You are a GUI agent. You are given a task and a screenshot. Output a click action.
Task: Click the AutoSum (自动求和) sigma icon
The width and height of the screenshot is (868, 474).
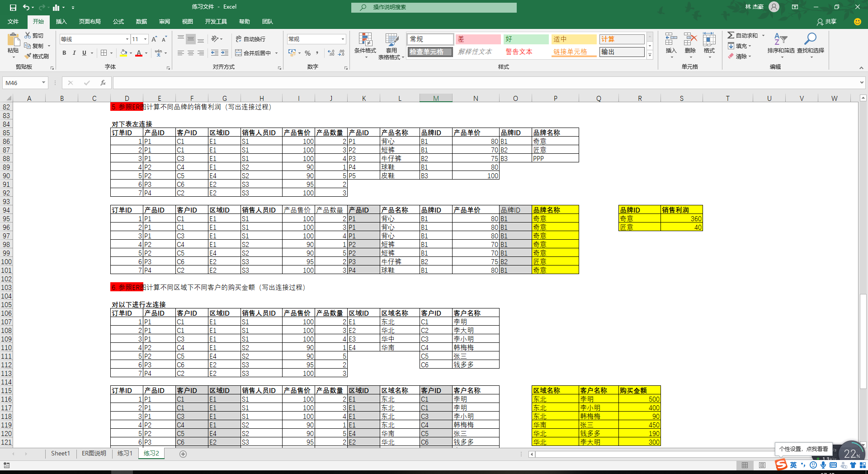(731, 35)
